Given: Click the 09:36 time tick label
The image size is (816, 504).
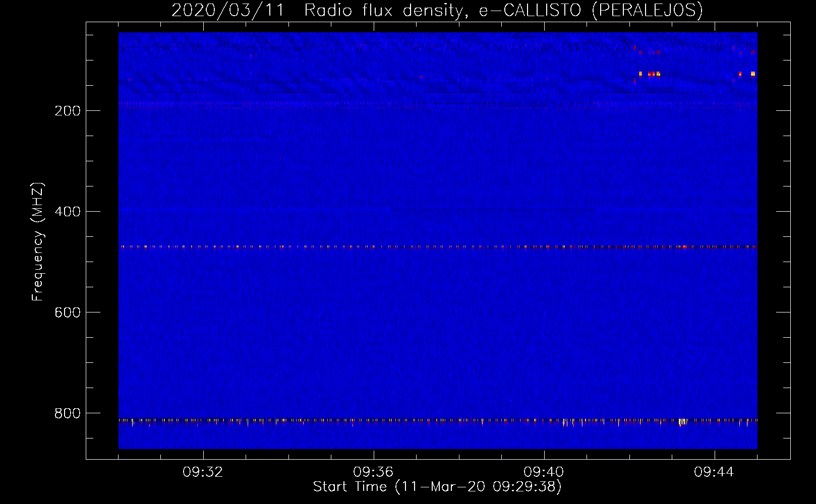Looking at the screenshot, I should pos(373,472).
